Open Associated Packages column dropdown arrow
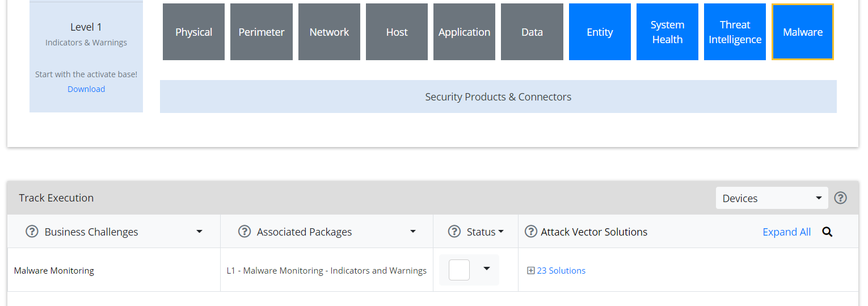The height and width of the screenshot is (306, 868). point(413,232)
